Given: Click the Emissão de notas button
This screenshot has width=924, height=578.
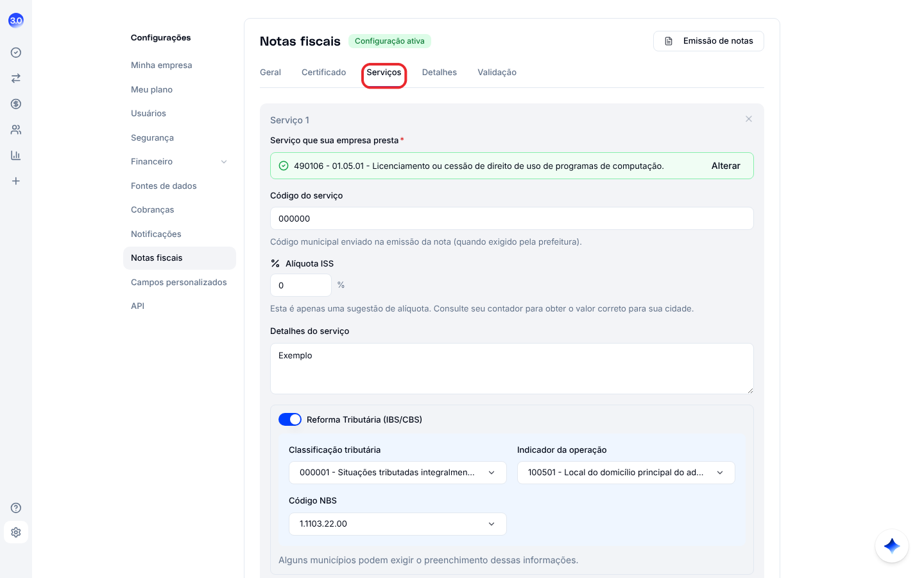Looking at the screenshot, I should (708, 41).
